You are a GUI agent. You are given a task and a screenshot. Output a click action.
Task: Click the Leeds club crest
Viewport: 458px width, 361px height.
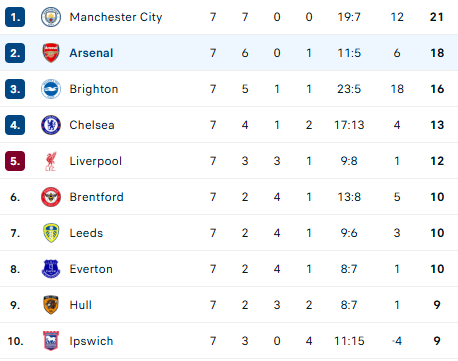(51, 233)
